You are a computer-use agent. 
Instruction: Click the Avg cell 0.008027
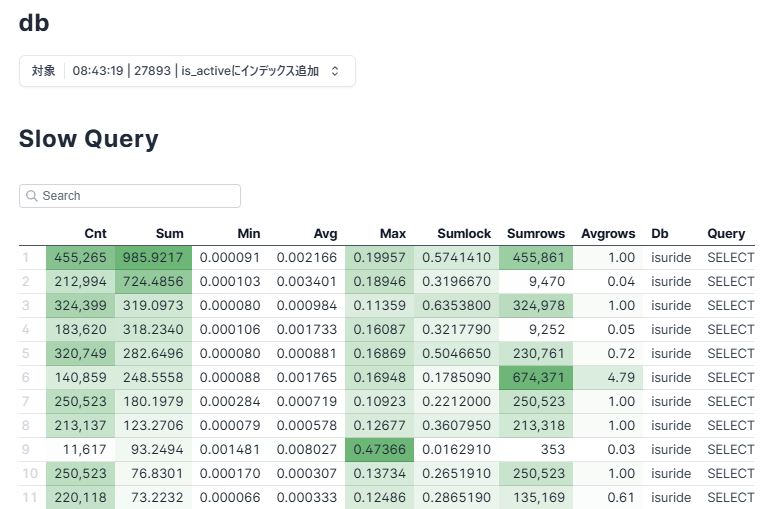(307, 450)
